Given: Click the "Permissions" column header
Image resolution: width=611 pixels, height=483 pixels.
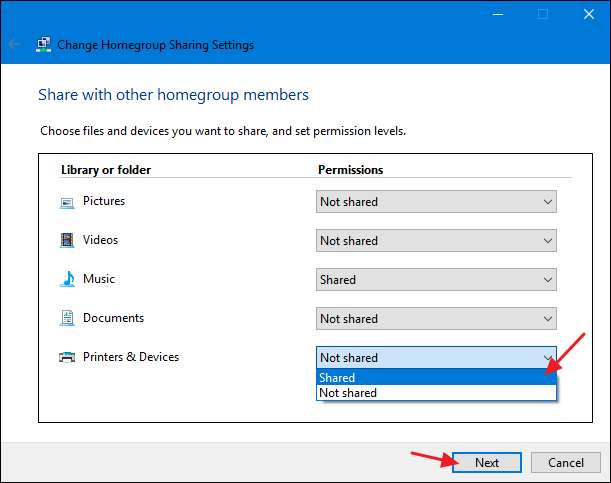Looking at the screenshot, I should [x=351, y=170].
